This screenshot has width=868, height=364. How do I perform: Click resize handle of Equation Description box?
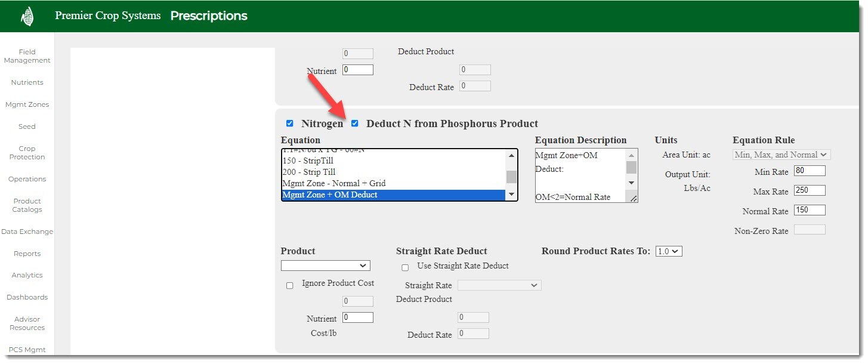click(633, 198)
